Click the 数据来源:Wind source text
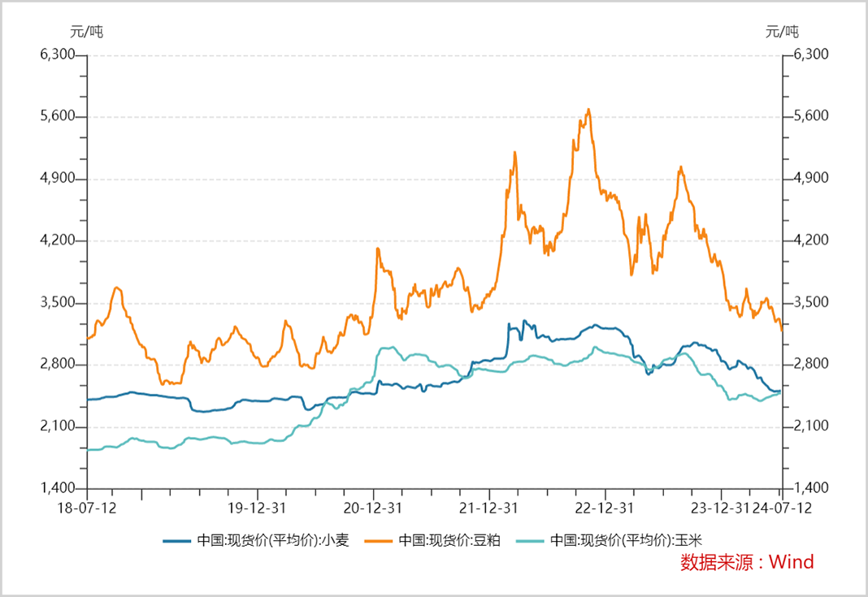 (x=747, y=562)
